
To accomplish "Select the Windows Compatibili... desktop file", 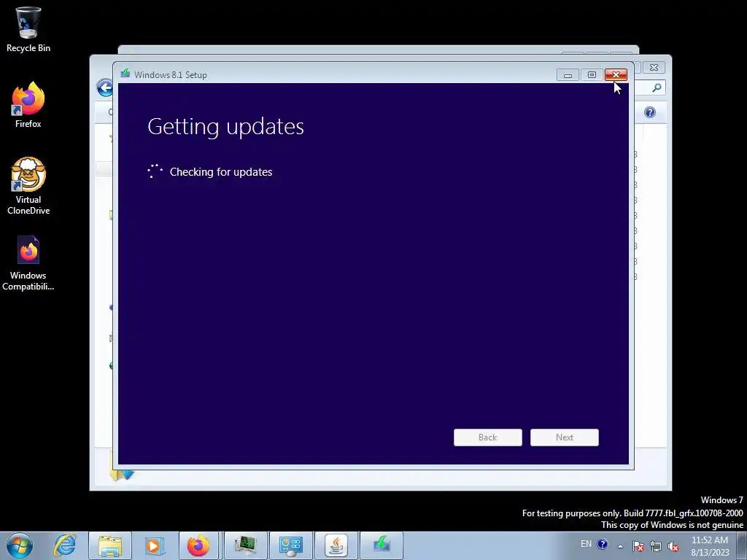I will tap(28, 263).
